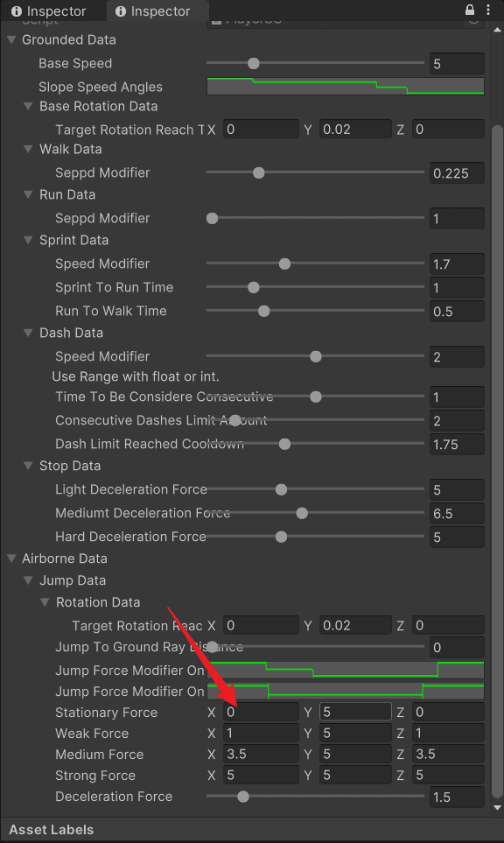Click the Base Speed slider handle
This screenshot has width=504, height=843.
(x=254, y=63)
